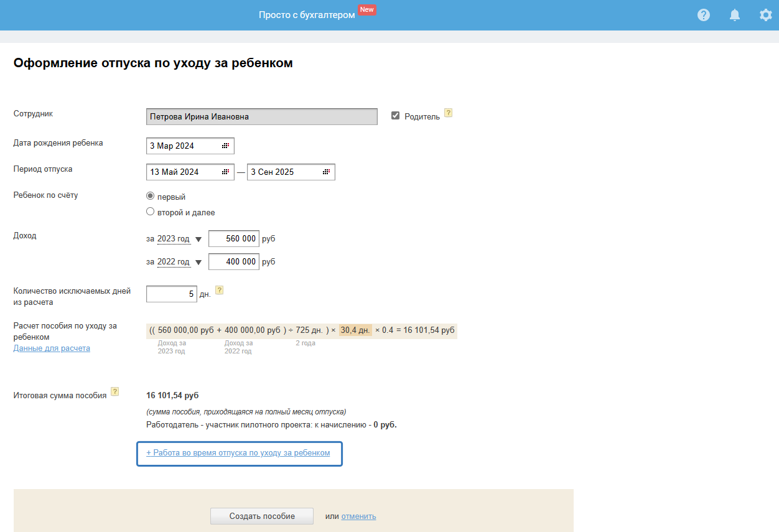The width and height of the screenshot is (779, 532).
Task: Open 'Просто с бухгалтером' header item
Action: click(307, 15)
